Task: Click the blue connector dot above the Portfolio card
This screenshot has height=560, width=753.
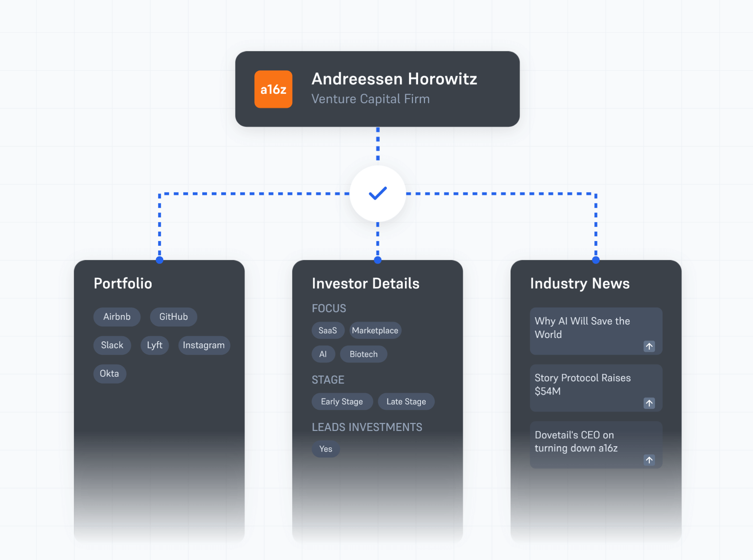Action: pyautogui.click(x=159, y=260)
